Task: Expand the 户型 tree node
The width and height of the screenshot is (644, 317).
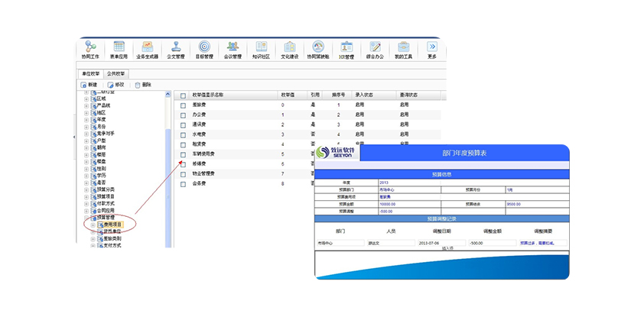Action: click(86, 141)
